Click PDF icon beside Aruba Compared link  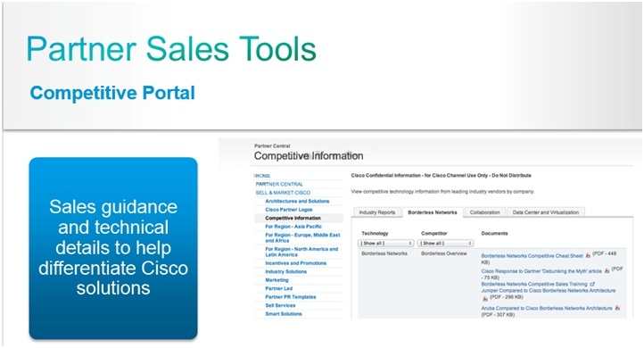617,308
